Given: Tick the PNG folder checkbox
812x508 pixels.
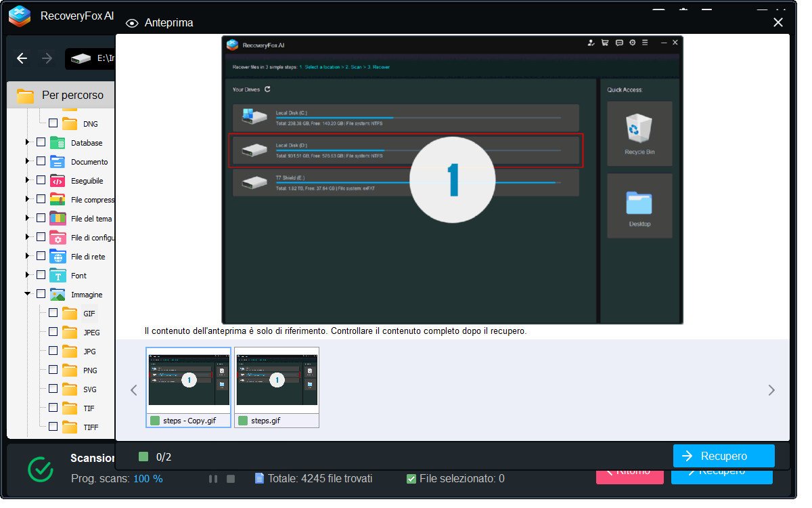Looking at the screenshot, I should (x=53, y=370).
